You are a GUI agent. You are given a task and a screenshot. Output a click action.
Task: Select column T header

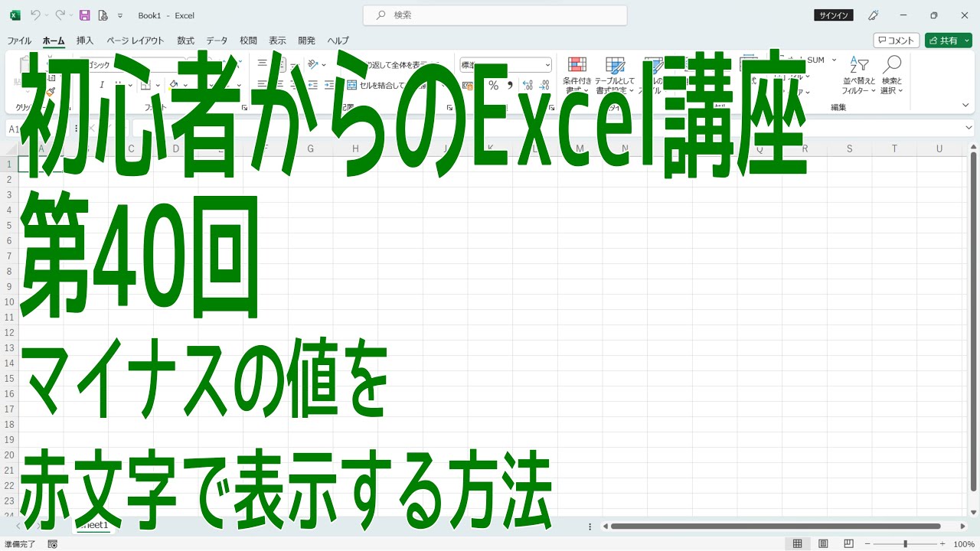[x=894, y=149]
